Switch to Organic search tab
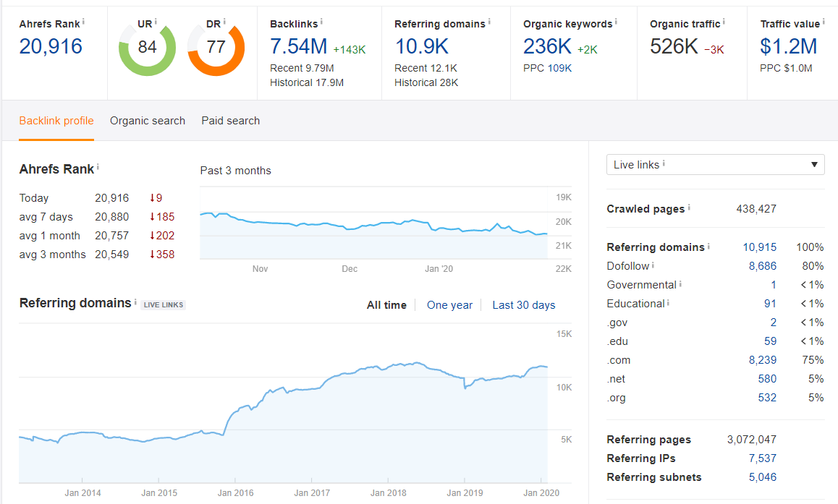Screen dimensions: 838x504 tap(148, 121)
